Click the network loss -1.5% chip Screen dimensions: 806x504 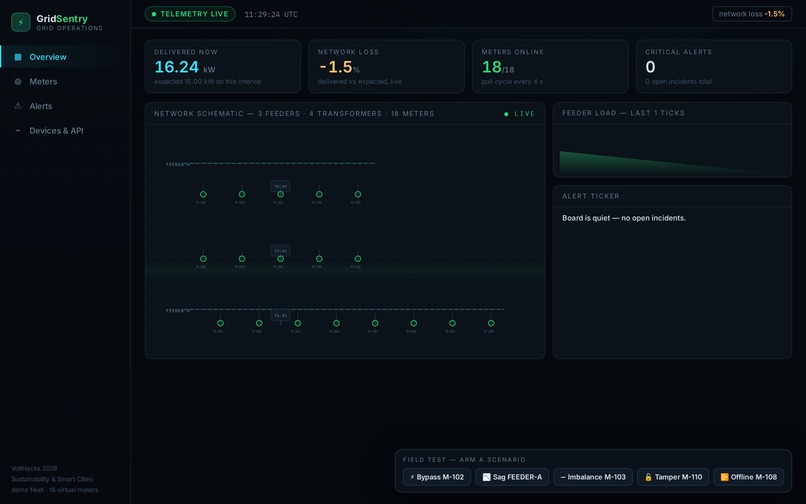tap(752, 14)
